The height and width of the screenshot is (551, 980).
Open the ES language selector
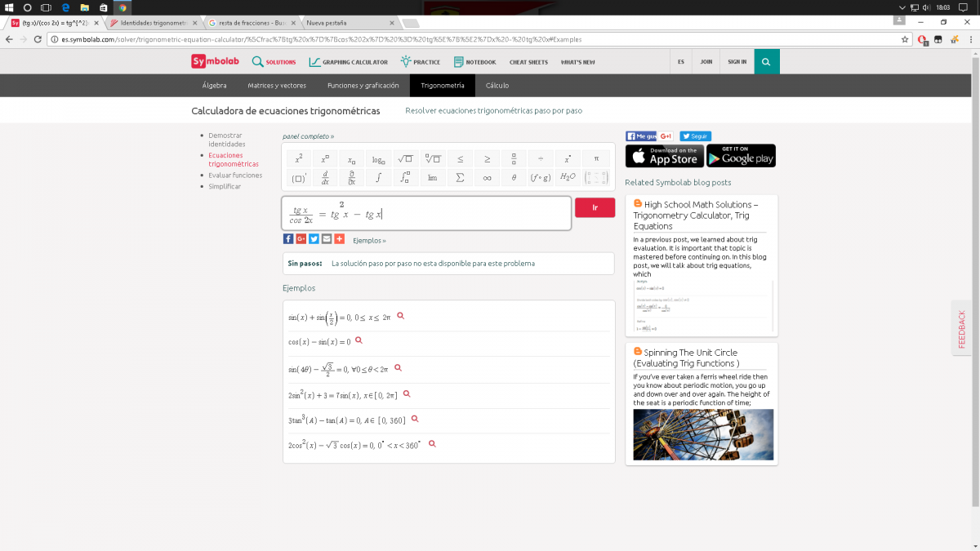pos(680,61)
